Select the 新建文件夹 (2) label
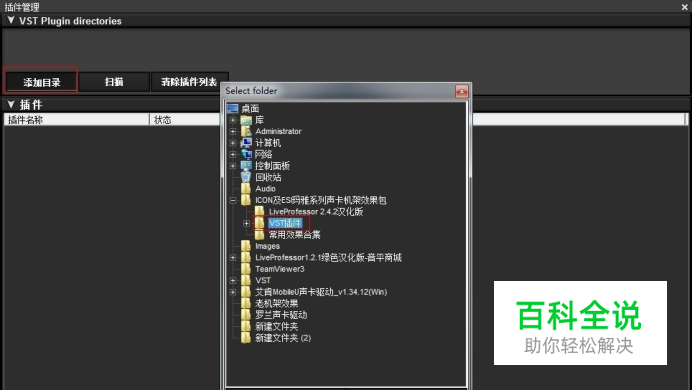Viewport: 692px width, 390px height. (283, 338)
